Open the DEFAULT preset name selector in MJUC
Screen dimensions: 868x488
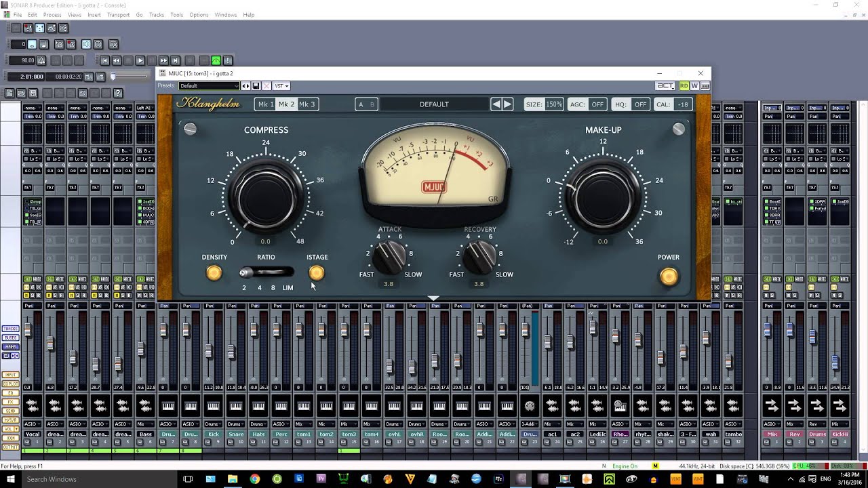434,104
